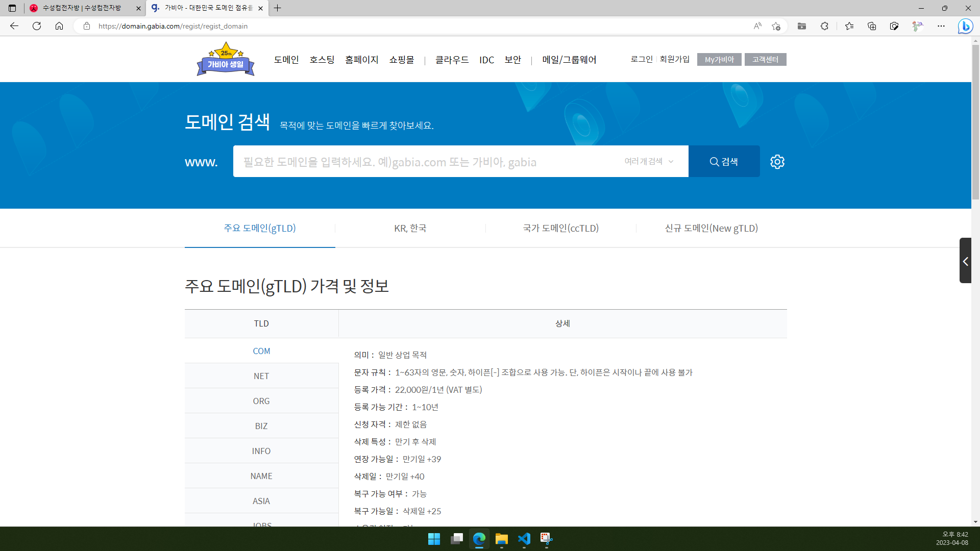980x551 pixels.
Task: Open File Explorer from taskbar
Action: coord(502,539)
